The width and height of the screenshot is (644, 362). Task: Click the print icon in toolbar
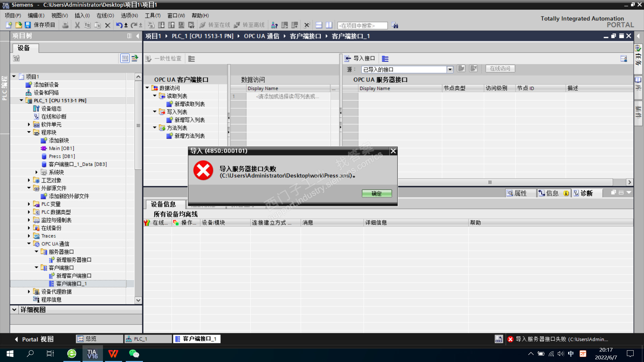pyautogui.click(x=65, y=25)
